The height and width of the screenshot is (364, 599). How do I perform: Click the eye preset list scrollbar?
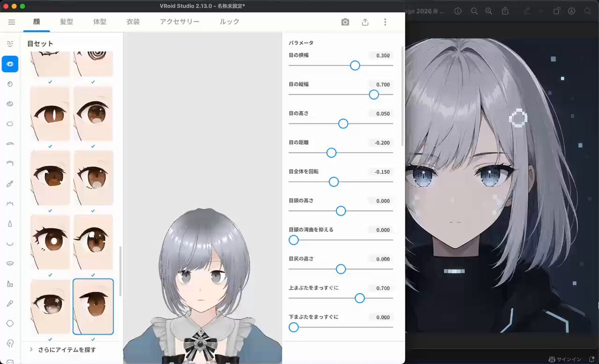pyautogui.click(x=120, y=271)
